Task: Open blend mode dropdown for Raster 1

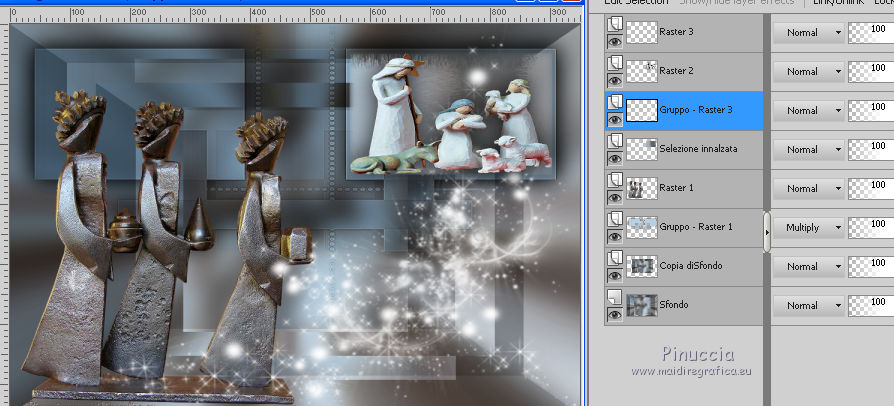Action: click(x=808, y=189)
